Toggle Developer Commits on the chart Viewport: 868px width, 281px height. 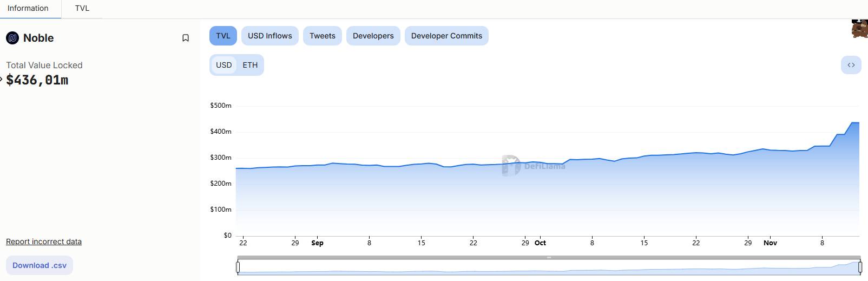tap(446, 36)
